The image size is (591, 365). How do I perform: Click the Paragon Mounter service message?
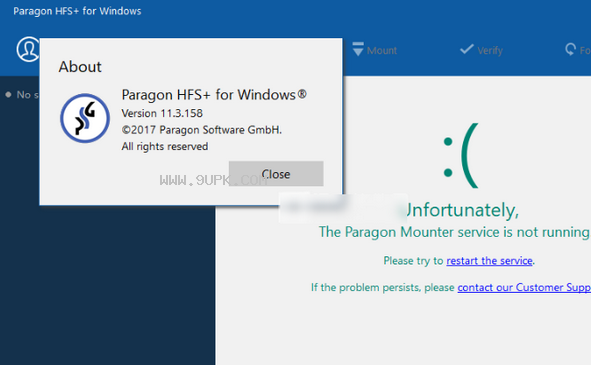pos(454,232)
